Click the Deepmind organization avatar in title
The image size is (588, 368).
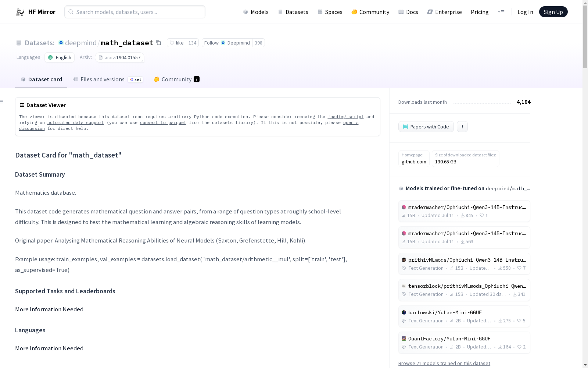tap(61, 43)
